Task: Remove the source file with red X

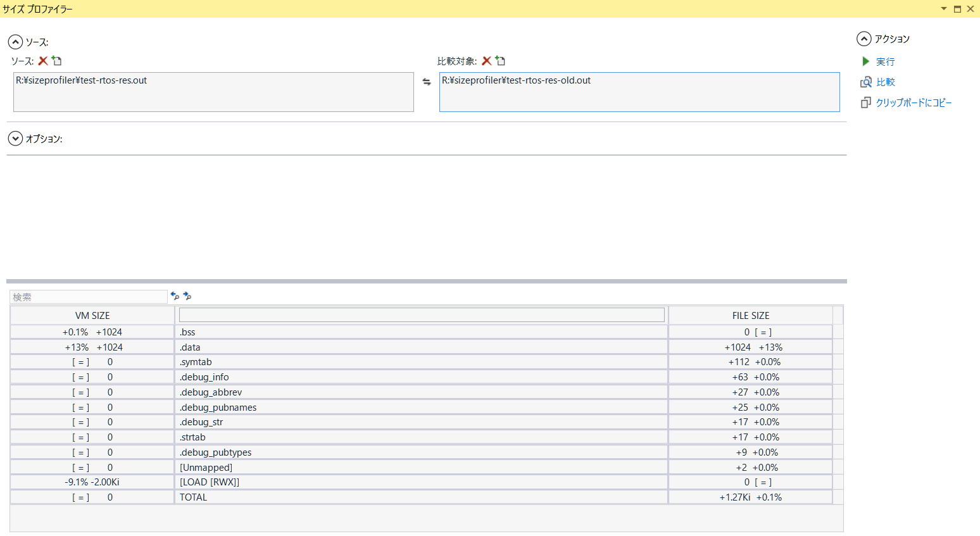Action: click(43, 61)
